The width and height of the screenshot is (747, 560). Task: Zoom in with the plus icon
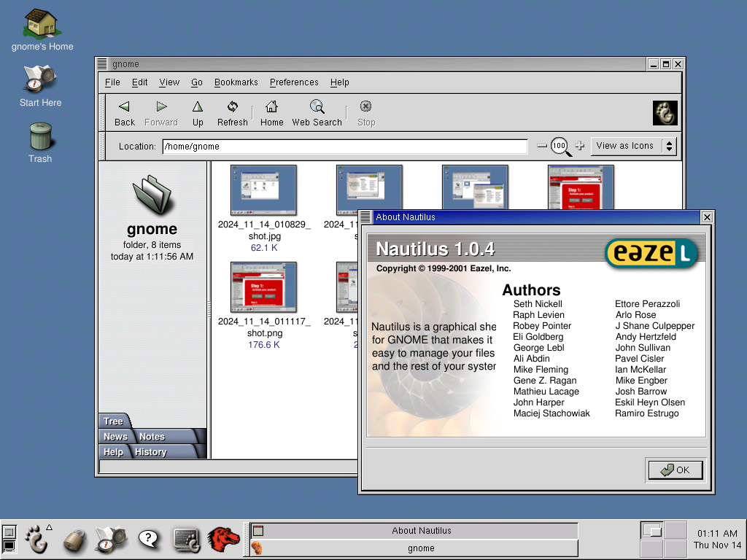point(579,146)
